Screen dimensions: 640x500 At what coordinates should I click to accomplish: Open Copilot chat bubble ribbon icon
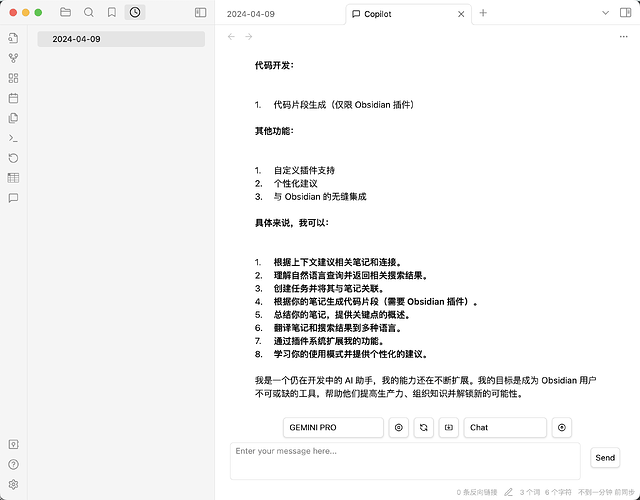click(x=13, y=198)
